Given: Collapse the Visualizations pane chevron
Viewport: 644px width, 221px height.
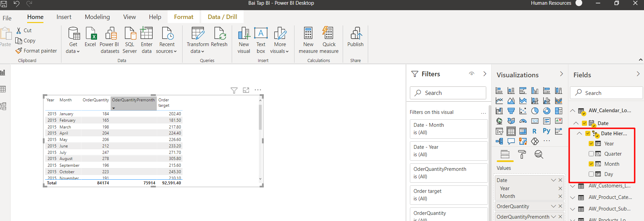Looking at the screenshot, I should [562, 74].
